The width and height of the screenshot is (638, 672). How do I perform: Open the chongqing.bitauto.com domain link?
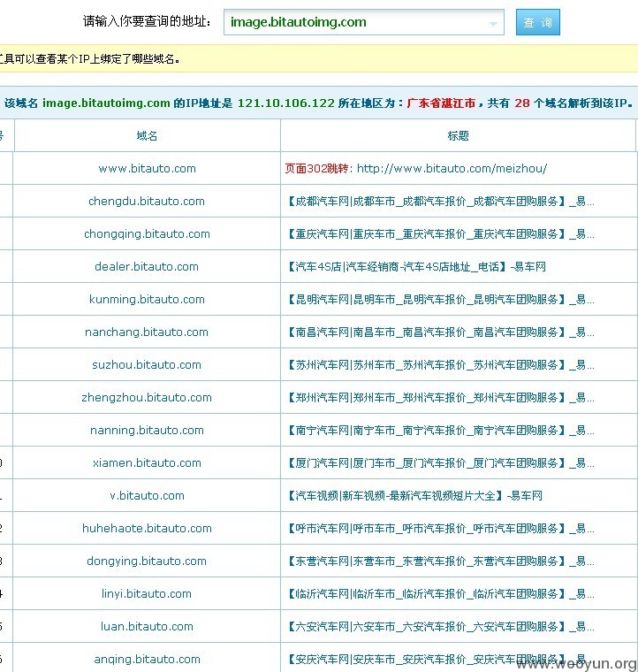[x=147, y=234]
